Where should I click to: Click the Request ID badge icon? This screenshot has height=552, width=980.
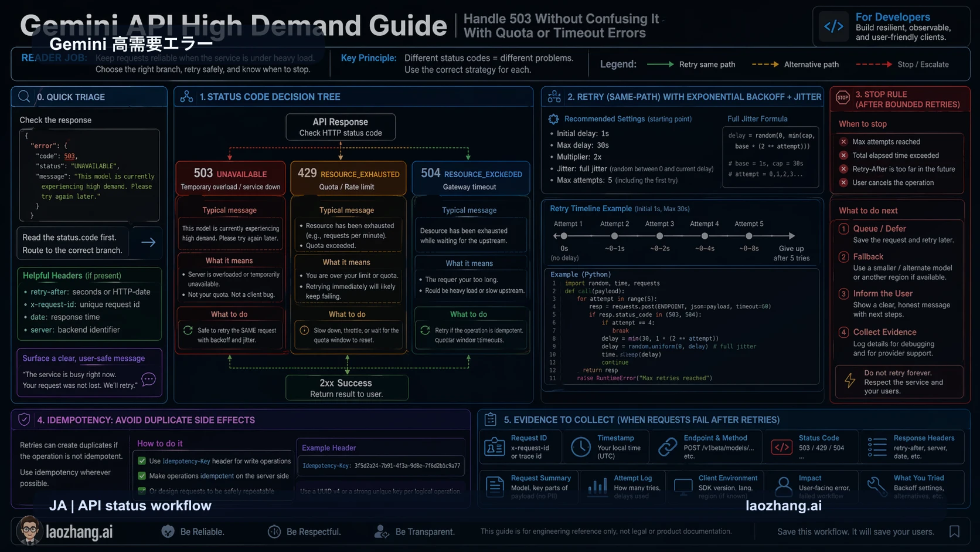(495, 447)
